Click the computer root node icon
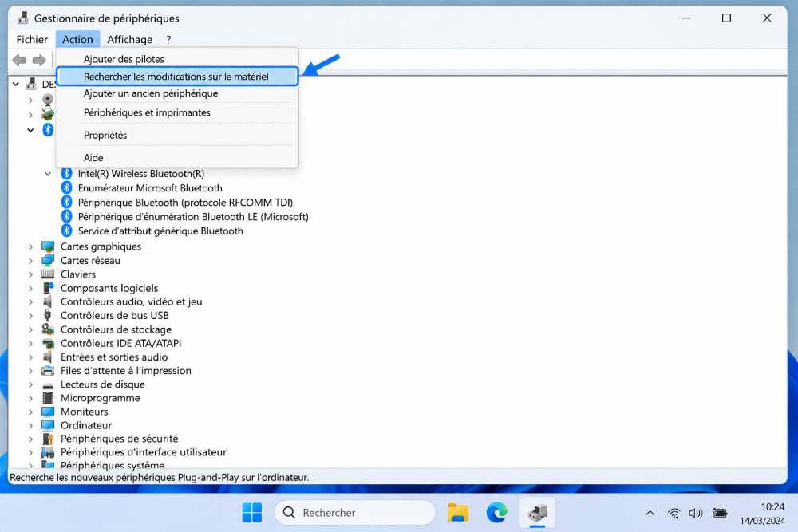Viewport: 798px width, 532px height. [32, 84]
